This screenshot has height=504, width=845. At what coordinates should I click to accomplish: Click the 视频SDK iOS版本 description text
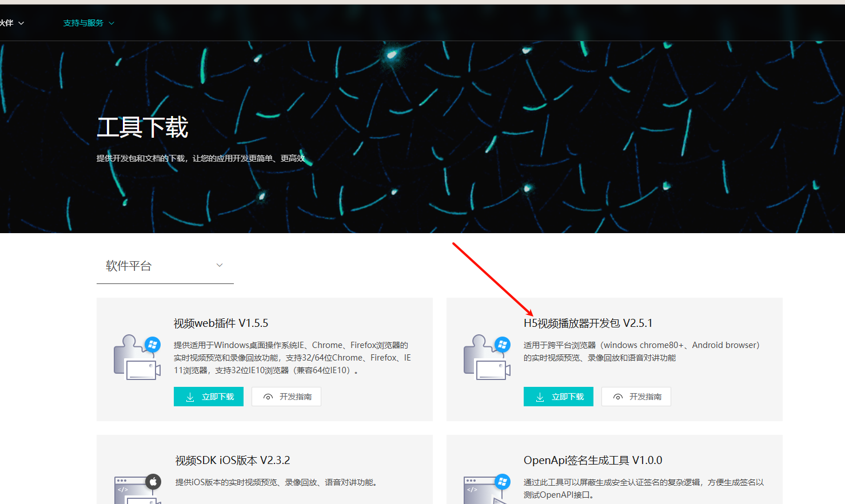tap(276, 482)
